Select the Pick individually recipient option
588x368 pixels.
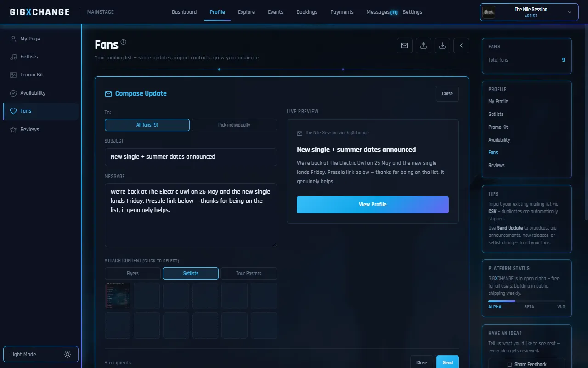tap(234, 125)
